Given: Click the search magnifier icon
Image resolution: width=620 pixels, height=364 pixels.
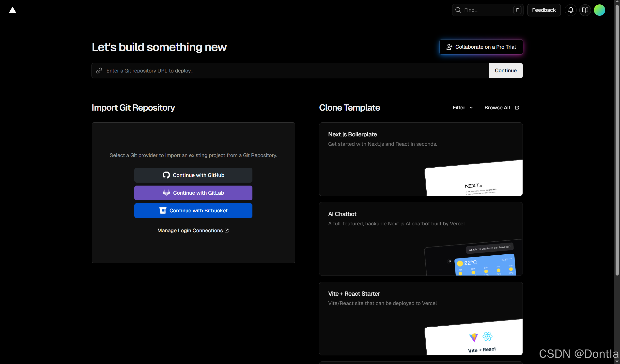Looking at the screenshot, I should (x=458, y=10).
